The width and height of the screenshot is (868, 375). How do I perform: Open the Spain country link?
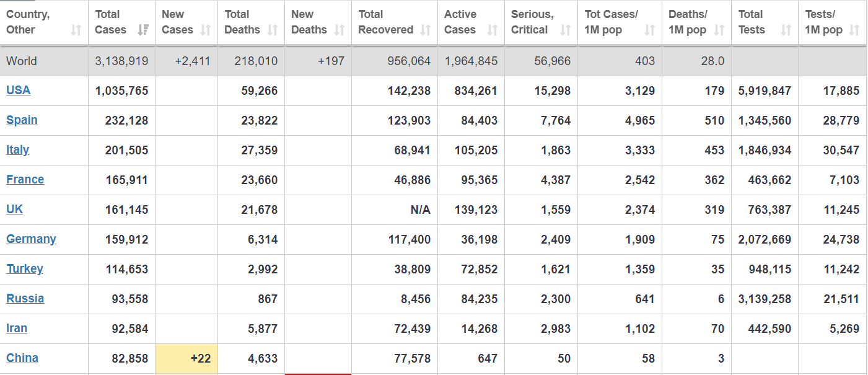(x=22, y=120)
